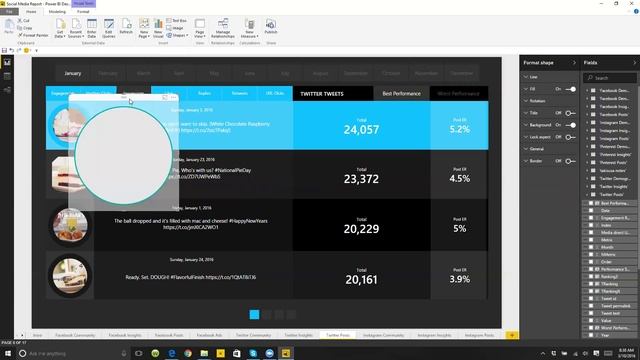The height and width of the screenshot is (360, 640).
Task: Search fields in the Search box
Action: (609, 78)
